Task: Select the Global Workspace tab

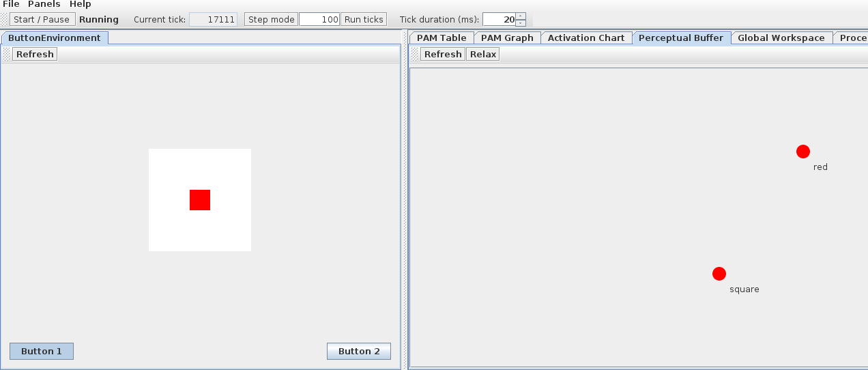Action: 781,38
